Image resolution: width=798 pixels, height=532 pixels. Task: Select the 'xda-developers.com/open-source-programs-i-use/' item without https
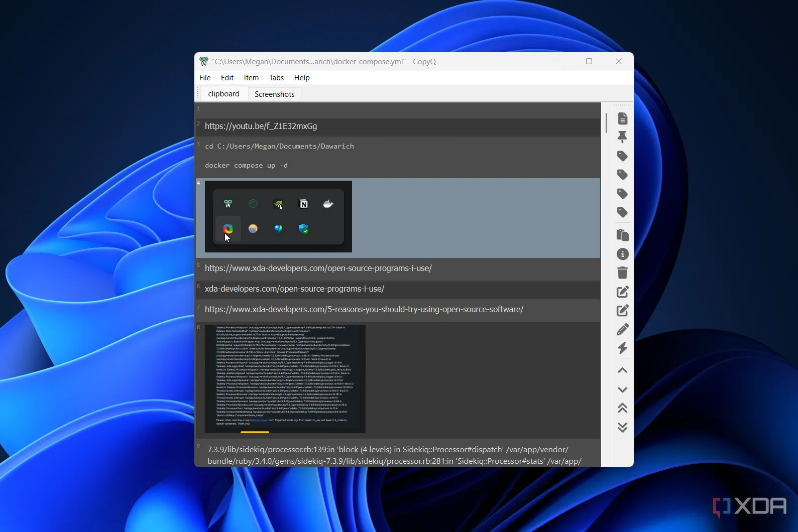pos(398,289)
